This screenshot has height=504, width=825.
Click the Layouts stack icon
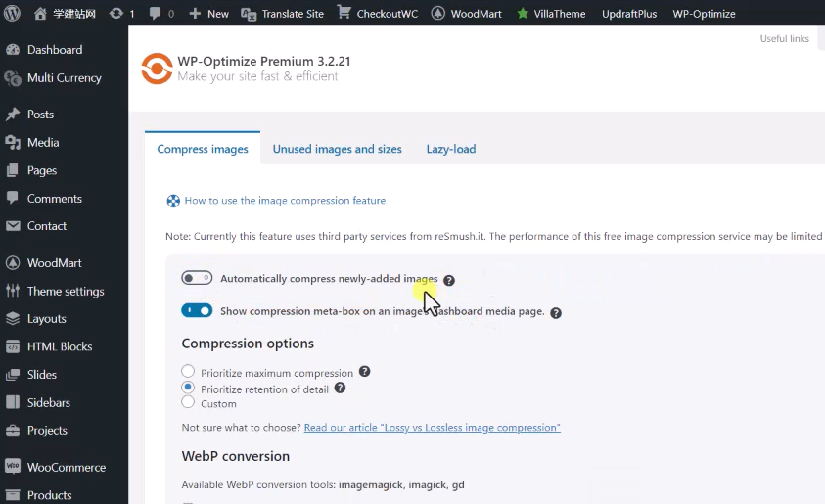point(13,319)
